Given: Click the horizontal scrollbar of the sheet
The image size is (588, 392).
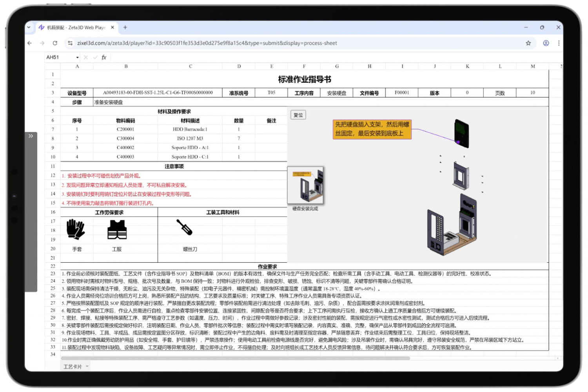Looking at the screenshot, I should (x=235, y=358).
